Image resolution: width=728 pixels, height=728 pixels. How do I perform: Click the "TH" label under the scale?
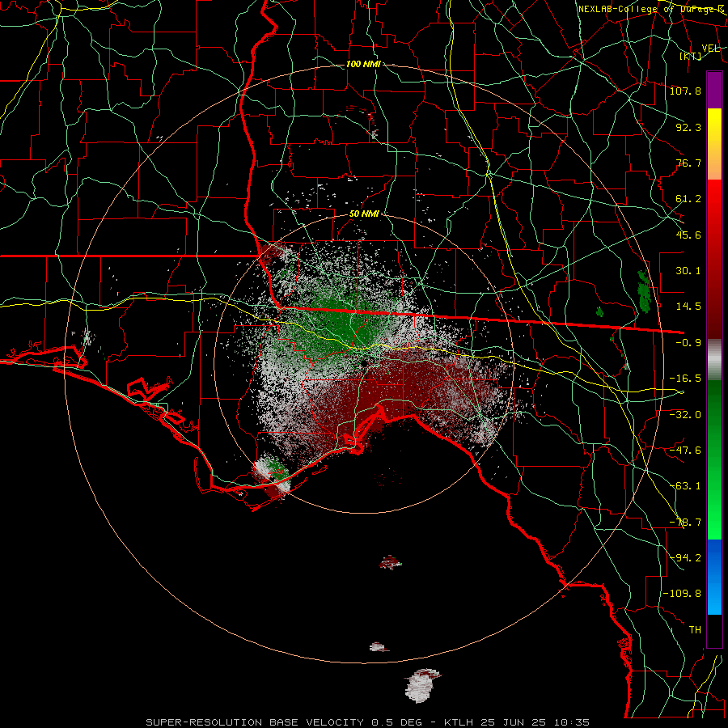(x=695, y=630)
